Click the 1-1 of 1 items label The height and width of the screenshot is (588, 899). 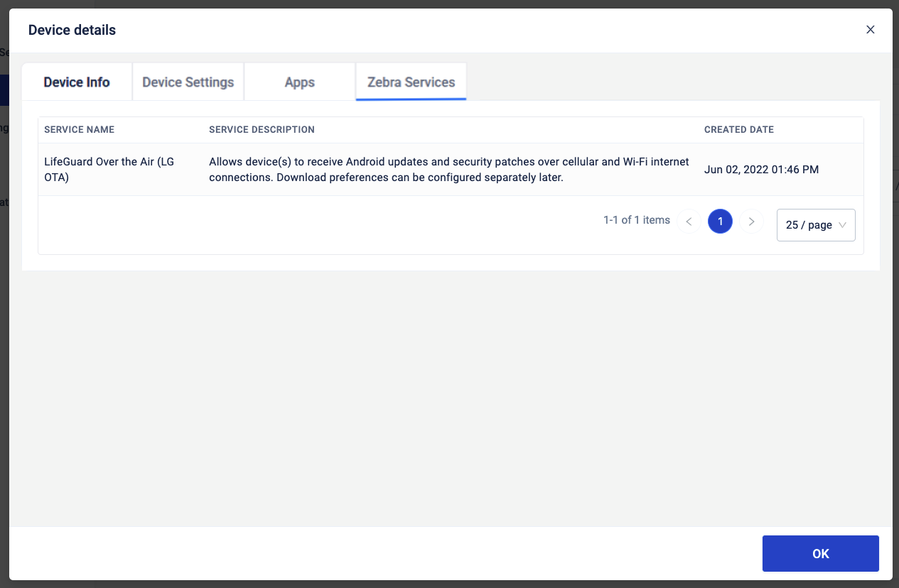click(x=636, y=221)
